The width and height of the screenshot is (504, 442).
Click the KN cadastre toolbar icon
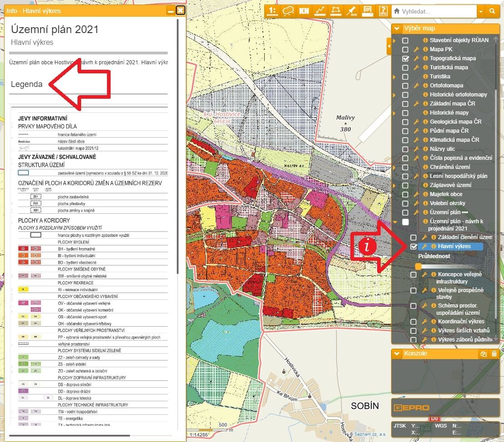(x=304, y=11)
